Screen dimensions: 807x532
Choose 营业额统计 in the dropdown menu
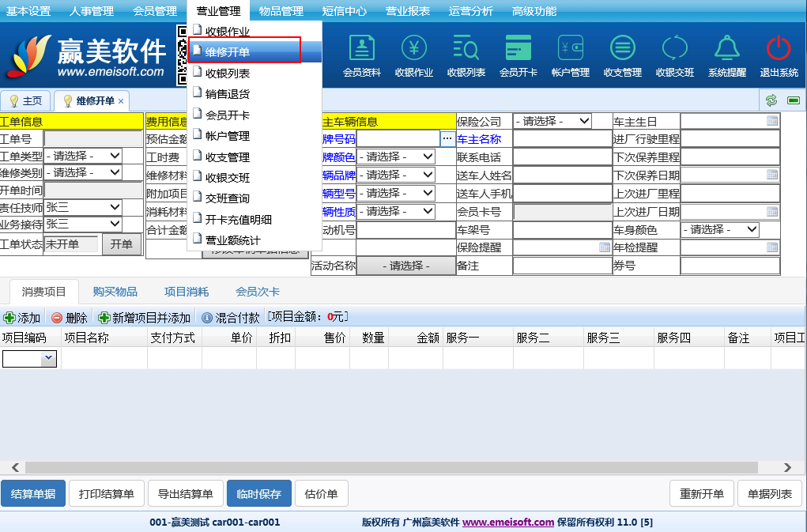pyautogui.click(x=232, y=240)
